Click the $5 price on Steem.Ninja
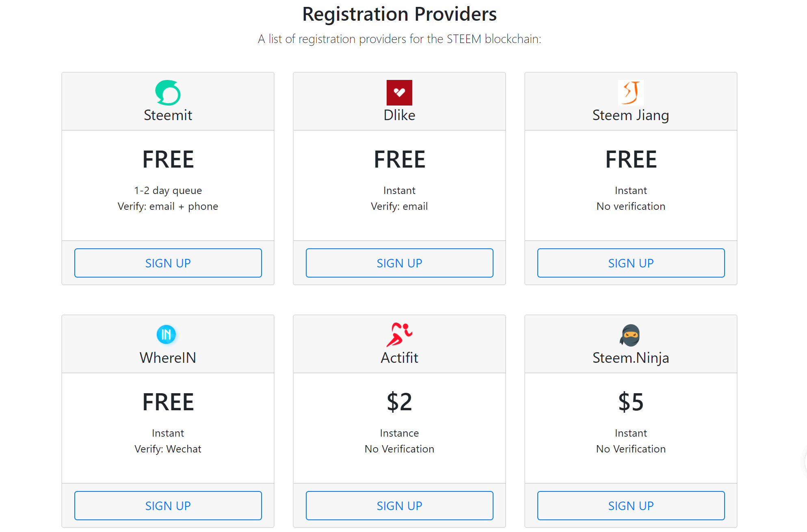This screenshot has width=807, height=532. pos(631,402)
